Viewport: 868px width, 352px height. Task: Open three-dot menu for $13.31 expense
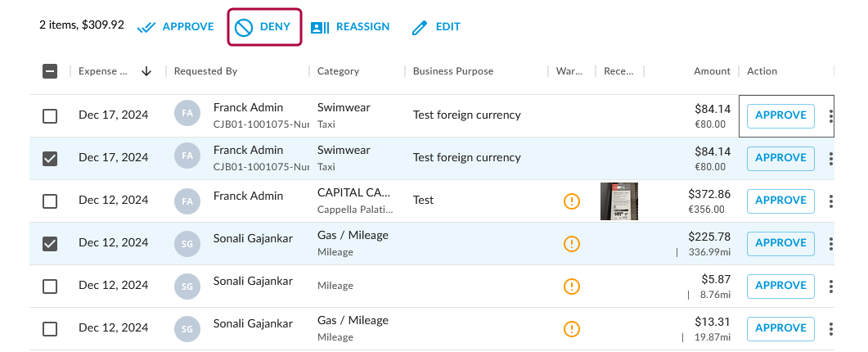pos(831,328)
